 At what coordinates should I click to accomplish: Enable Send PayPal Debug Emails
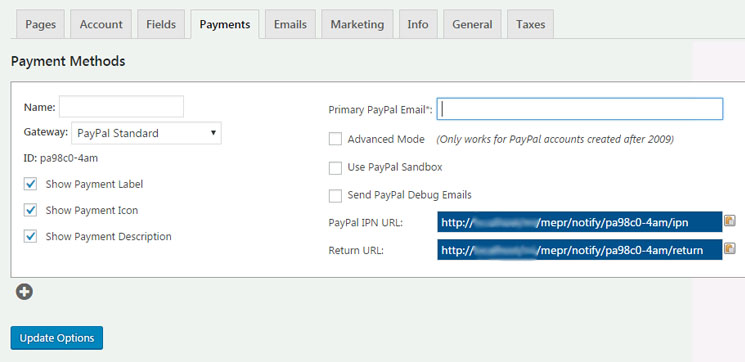[x=335, y=195]
